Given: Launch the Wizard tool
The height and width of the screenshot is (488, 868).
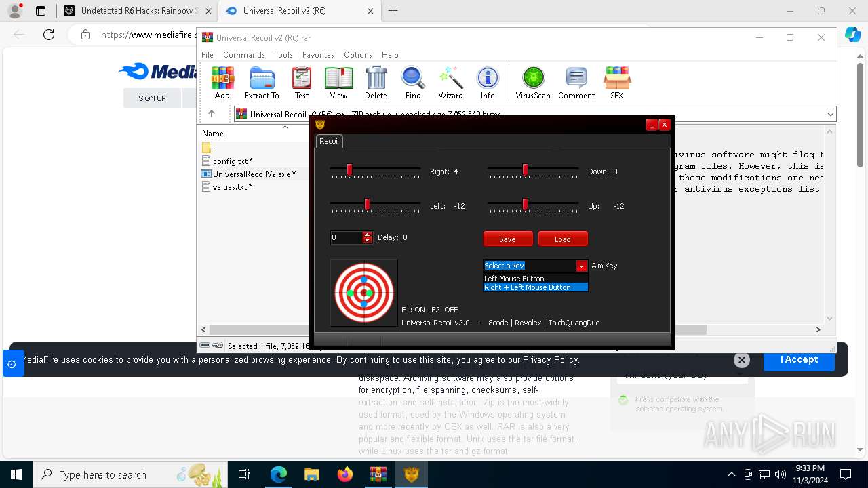Looking at the screenshot, I should click(450, 83).
